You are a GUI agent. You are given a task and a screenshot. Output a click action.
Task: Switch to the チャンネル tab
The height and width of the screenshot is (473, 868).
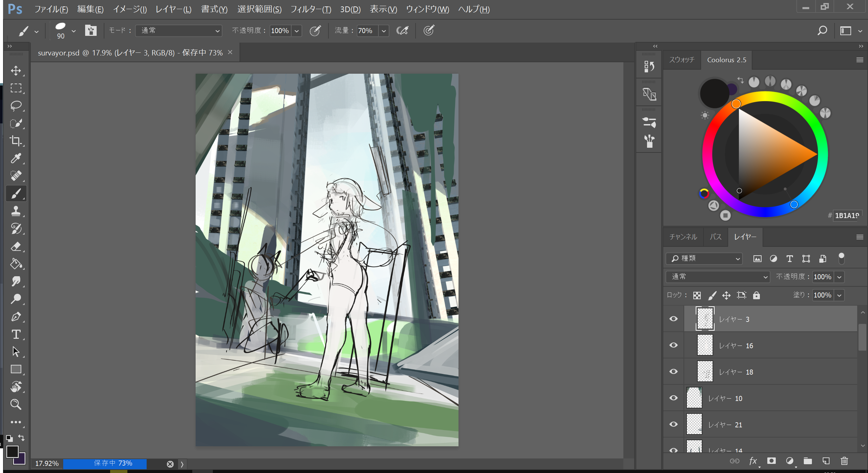tap(683, 237)
